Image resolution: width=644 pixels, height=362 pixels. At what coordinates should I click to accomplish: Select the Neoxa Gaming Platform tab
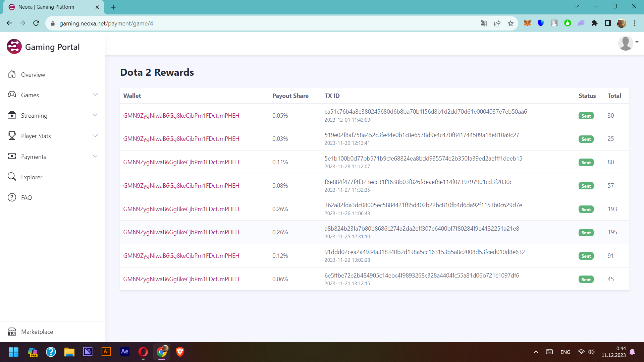[x=54, y=7]
